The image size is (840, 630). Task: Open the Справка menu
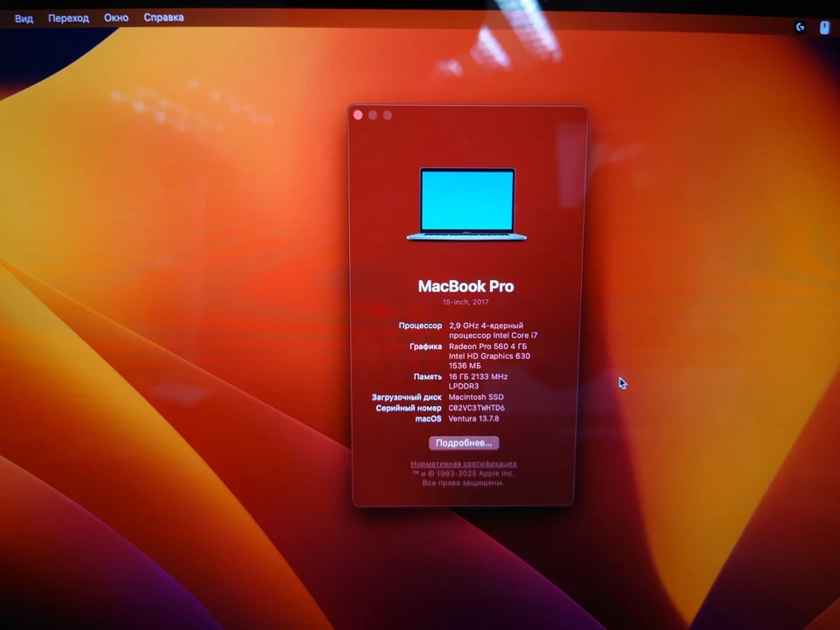tap(164, 17)
